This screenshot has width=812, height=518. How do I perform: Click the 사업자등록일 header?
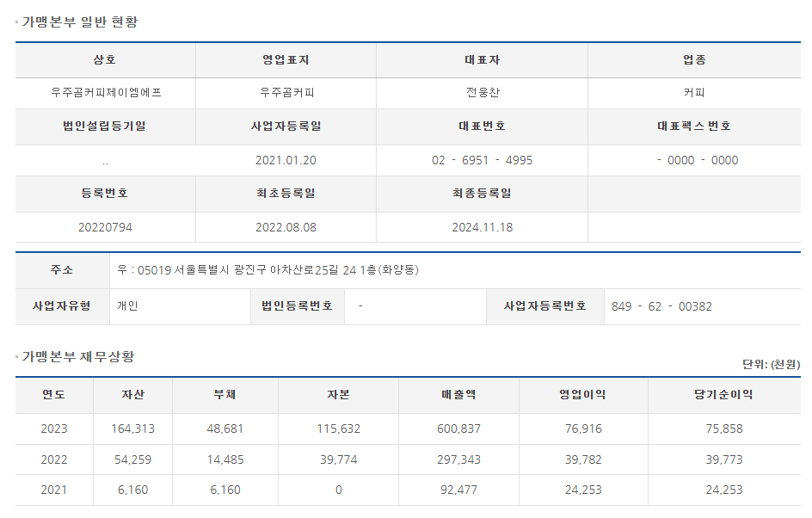286,126
